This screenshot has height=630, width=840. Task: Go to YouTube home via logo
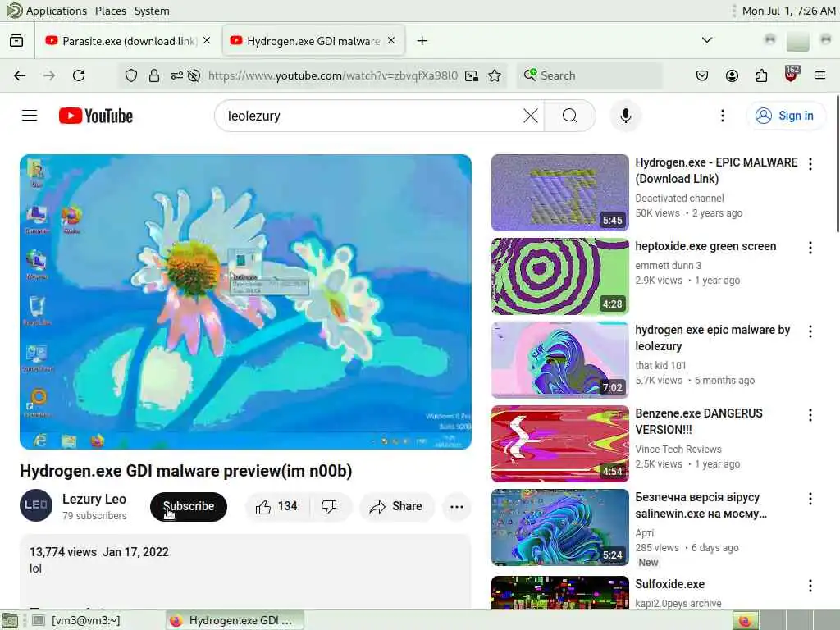[x=96, y=116]
